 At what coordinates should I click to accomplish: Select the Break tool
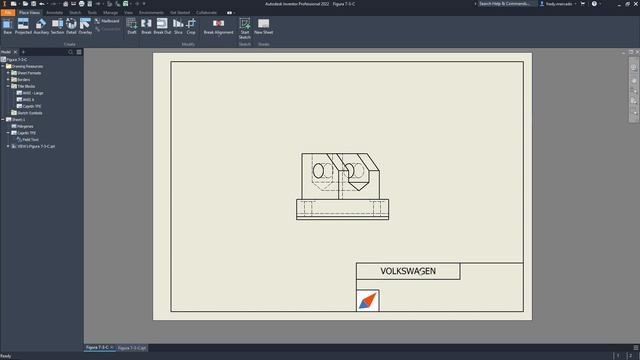pyautogui.click(x=146, y=26)
